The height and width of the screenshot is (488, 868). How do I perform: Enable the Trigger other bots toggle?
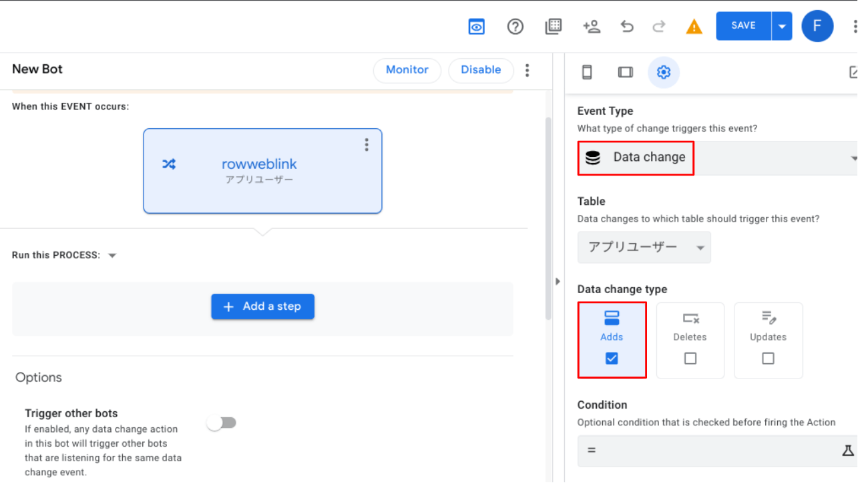[222, 423]
